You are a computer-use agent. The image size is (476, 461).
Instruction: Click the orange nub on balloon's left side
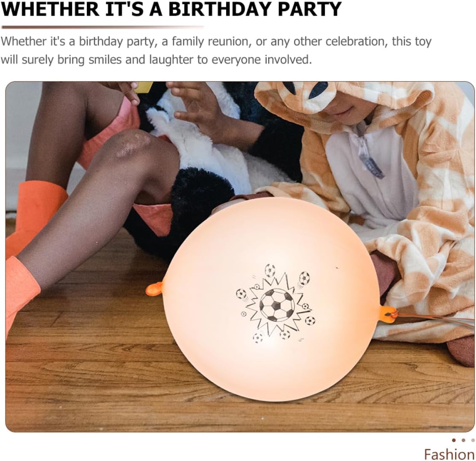coord(154,289)
